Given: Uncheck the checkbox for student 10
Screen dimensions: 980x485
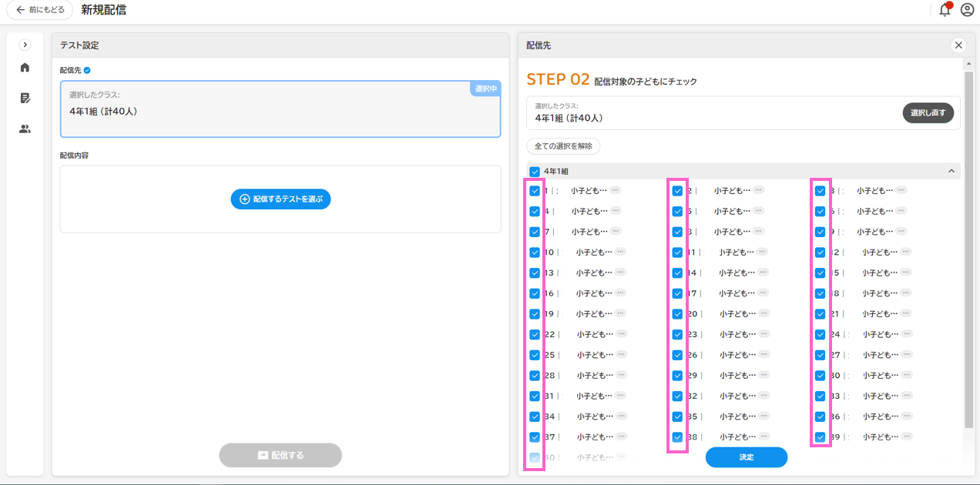Looking at the screenshot, I should pyautogui.click(x=535, y=253).
